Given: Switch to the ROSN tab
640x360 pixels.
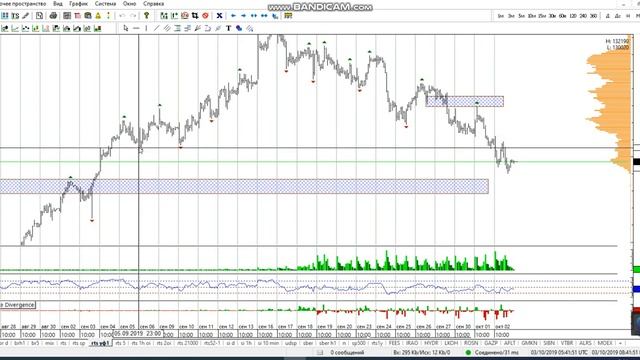Looking at the screenshot, I should pos(471,343).
